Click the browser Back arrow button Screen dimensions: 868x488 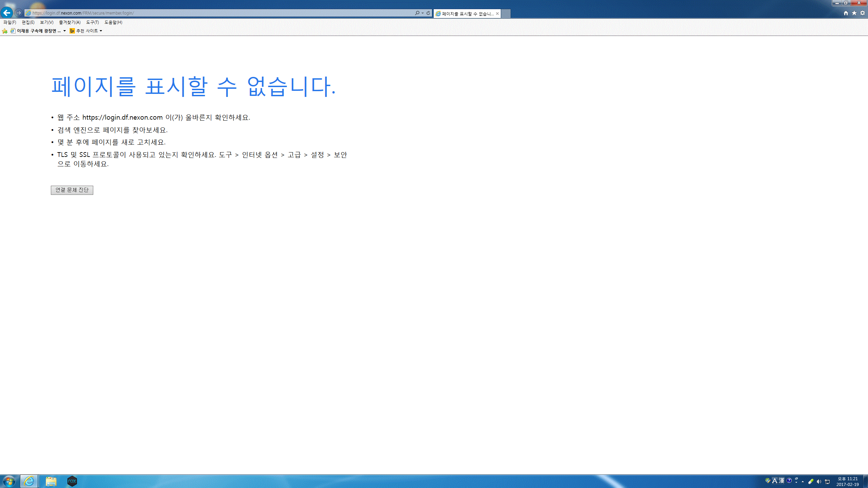pyautogui.click(x=7, y=13)
